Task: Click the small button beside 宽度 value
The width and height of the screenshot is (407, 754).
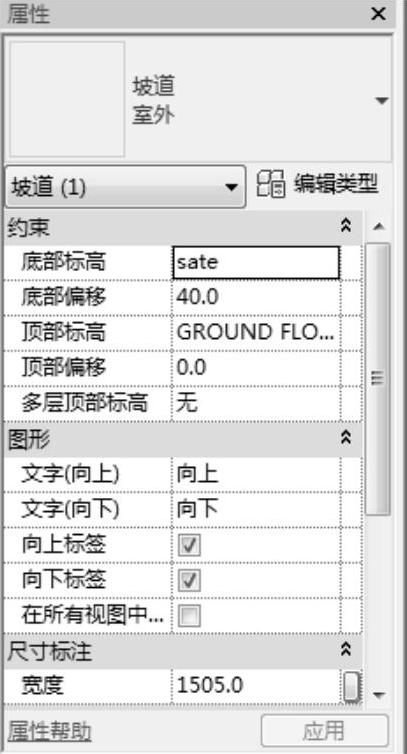Action: click(352, 686)
